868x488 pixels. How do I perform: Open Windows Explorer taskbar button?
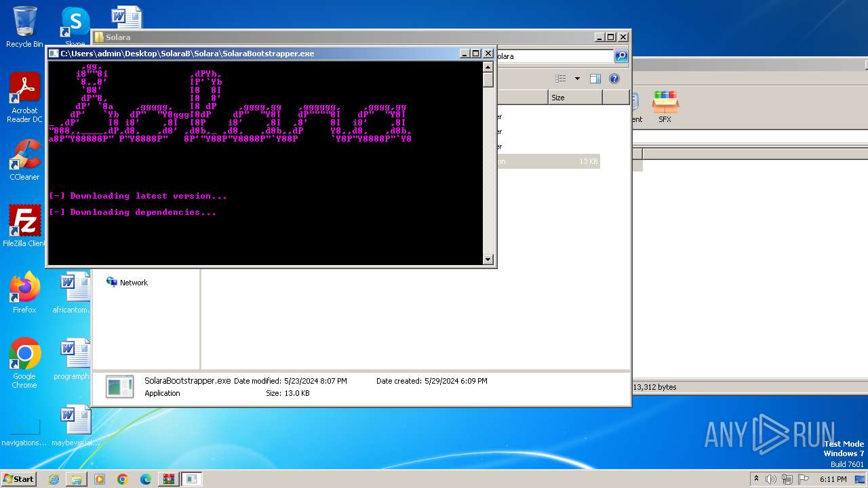[x=77, y=479]
